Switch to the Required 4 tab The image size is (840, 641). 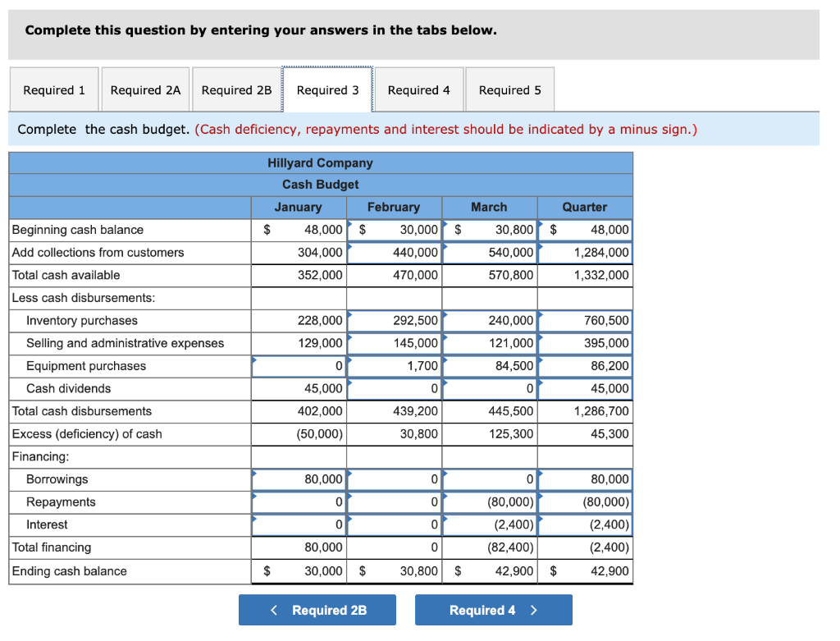418,89
